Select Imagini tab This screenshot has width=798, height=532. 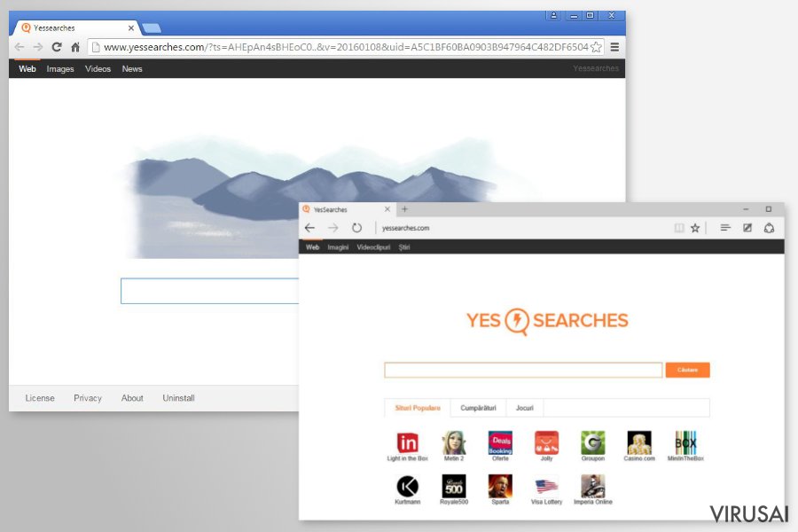point(338,247)
